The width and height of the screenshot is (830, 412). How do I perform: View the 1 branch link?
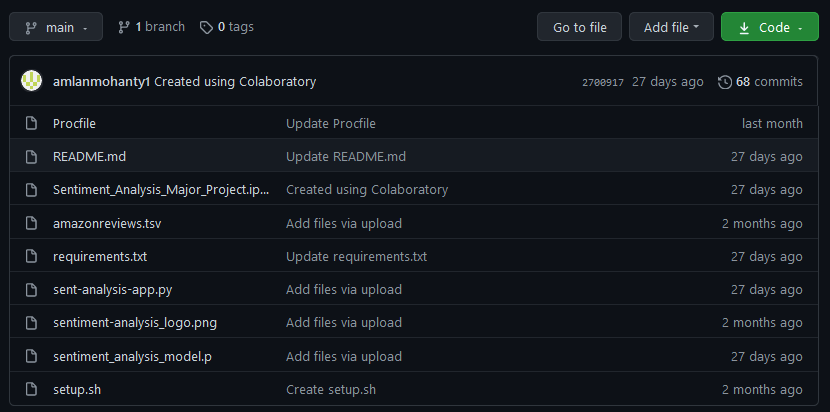[151, 27]
